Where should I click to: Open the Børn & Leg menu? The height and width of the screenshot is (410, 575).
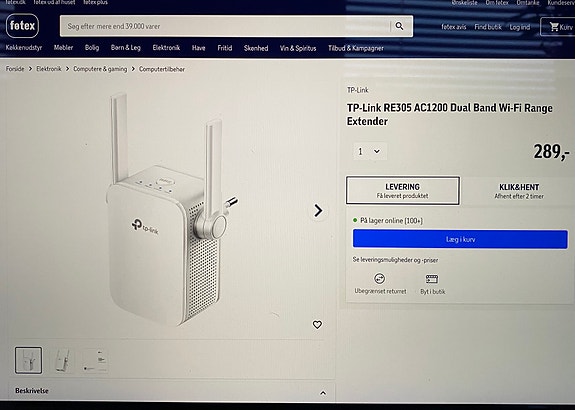[x=125, y=48]
